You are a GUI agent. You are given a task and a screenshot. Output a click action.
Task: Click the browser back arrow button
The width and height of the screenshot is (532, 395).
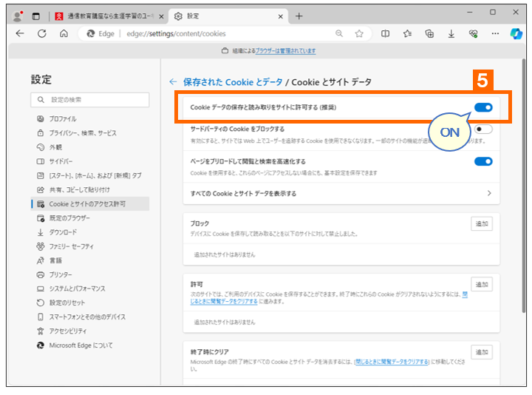20,33
